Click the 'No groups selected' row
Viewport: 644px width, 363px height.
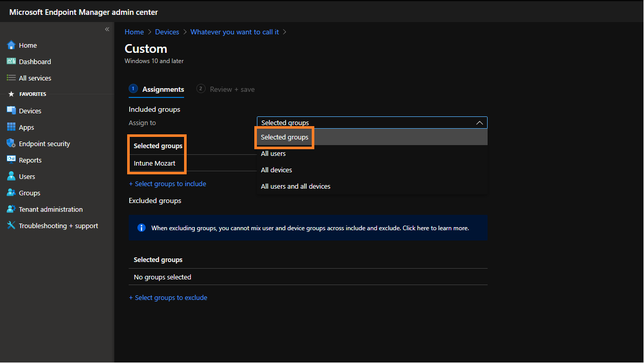click(308, 277)
